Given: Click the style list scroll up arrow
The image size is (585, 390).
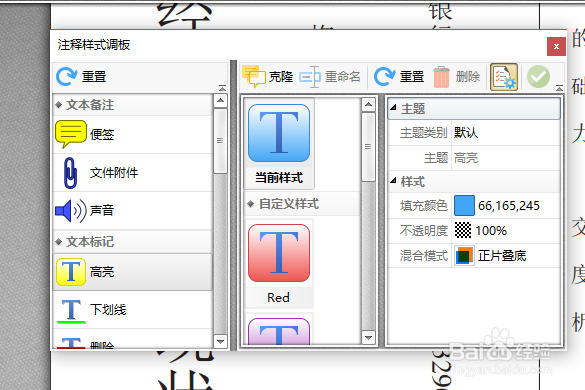Looking at the screenshot, I should click(x=369, y=104).
